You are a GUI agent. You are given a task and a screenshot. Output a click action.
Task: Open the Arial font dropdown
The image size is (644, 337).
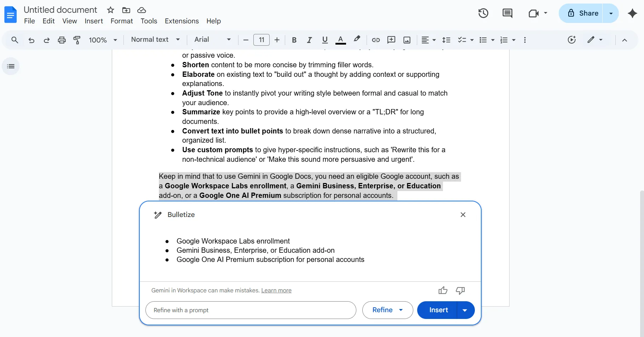coord(213,40)
